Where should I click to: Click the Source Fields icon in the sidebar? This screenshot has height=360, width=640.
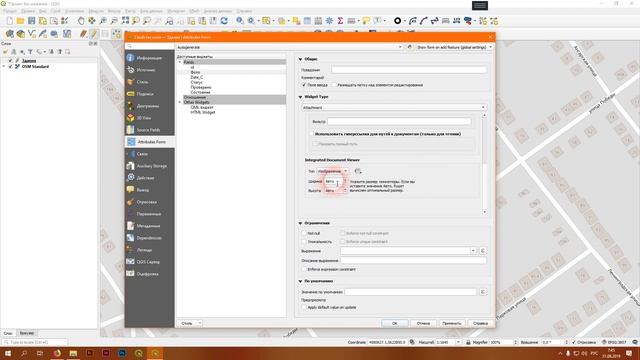(131, 130)
